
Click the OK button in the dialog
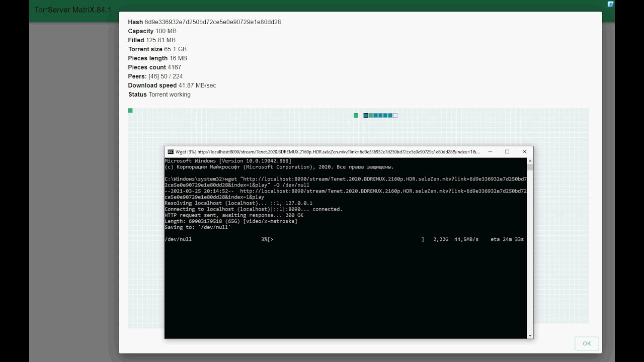tap(587, 343)
